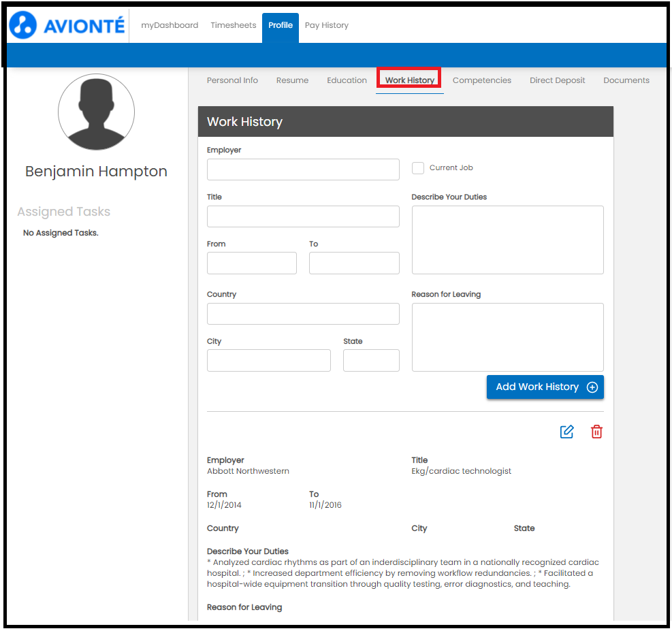Image resolution: width=672 pixels, height=631 pixels.
Task: Switch to Personal Info section
Action: 232,80
